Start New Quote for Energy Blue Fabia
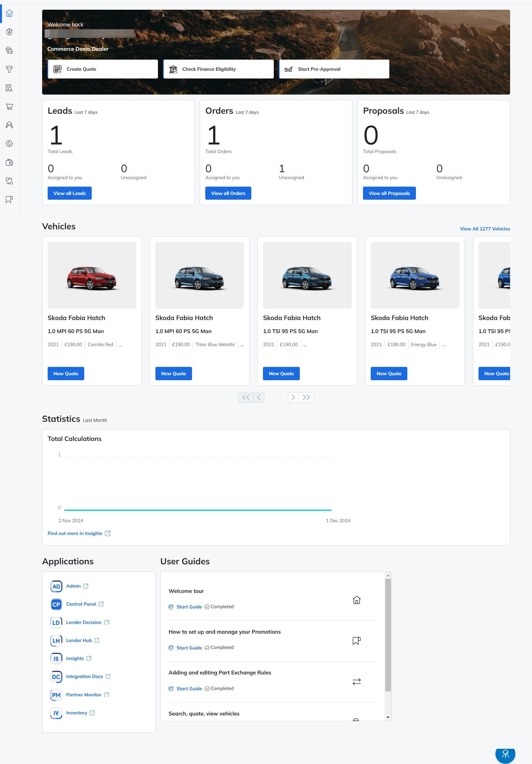This screenshot has width=532, height=764. (x=389, y=374)
